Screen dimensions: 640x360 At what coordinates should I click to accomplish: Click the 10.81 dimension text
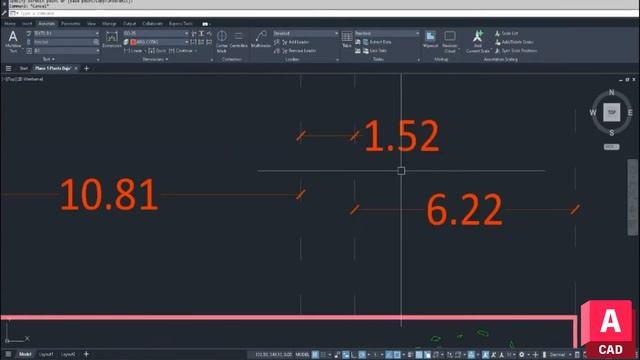point(109,194)
